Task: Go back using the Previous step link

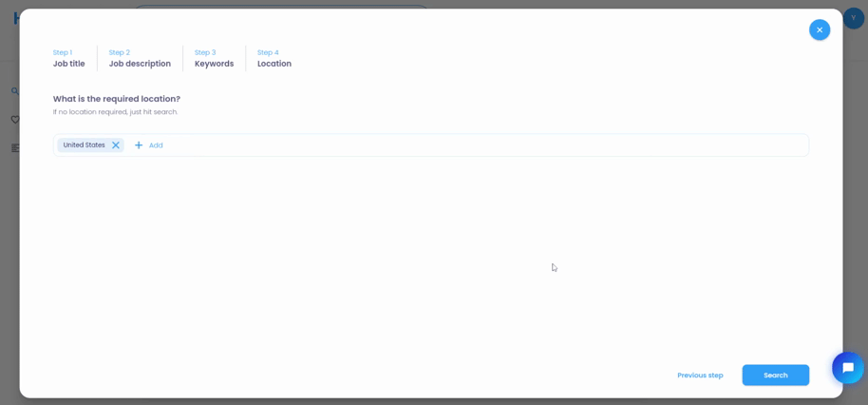Action: 700,376
